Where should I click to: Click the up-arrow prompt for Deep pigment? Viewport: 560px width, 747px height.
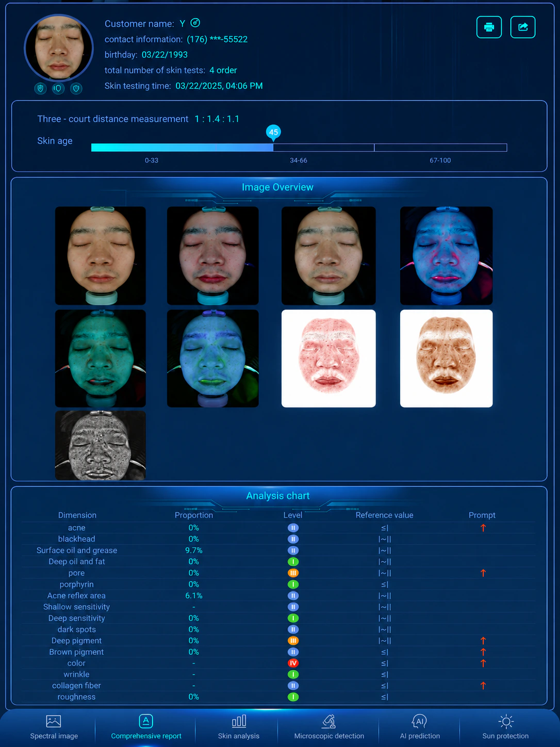(x=483, y=641)
